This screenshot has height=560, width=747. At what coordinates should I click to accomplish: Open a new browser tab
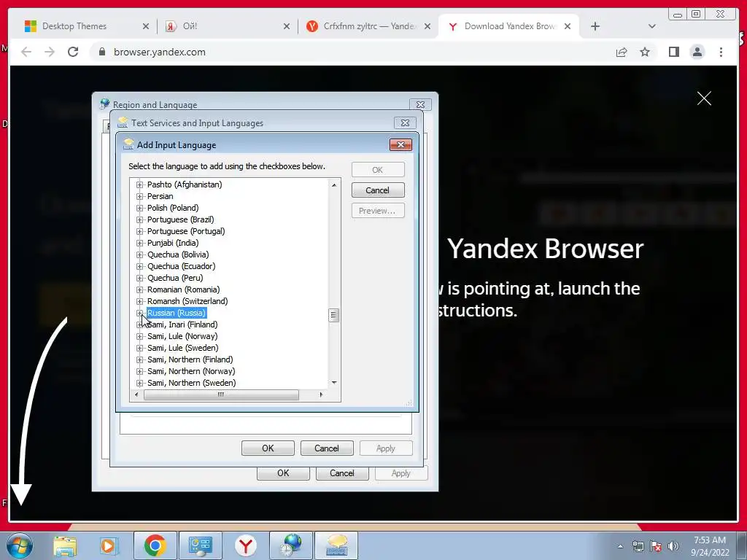pyautogui.click(x=595, y=26)
